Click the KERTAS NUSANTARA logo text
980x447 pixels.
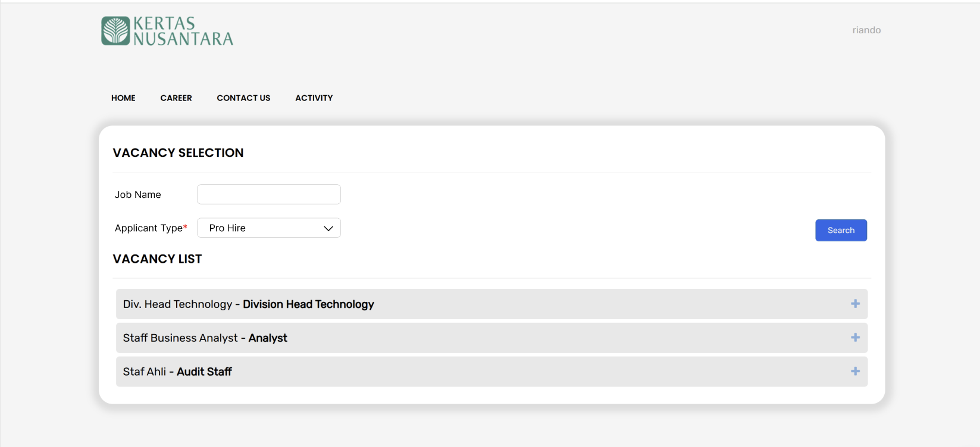coord(183,31)
